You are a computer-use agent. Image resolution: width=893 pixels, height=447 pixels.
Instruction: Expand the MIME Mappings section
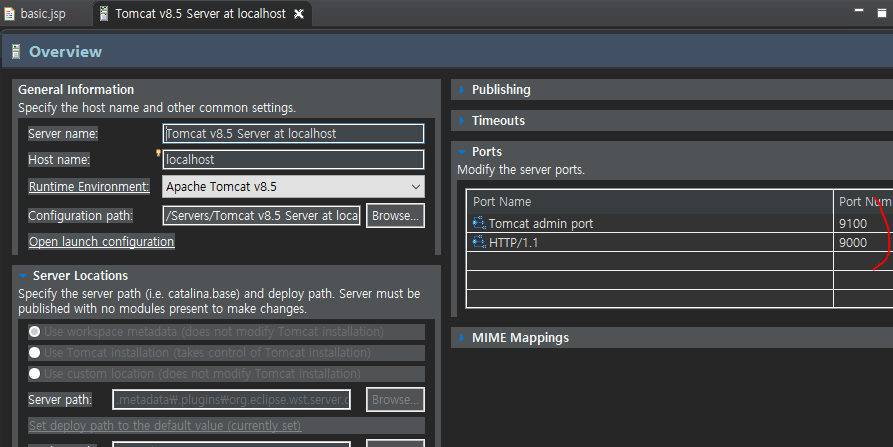tap(462, 338)
